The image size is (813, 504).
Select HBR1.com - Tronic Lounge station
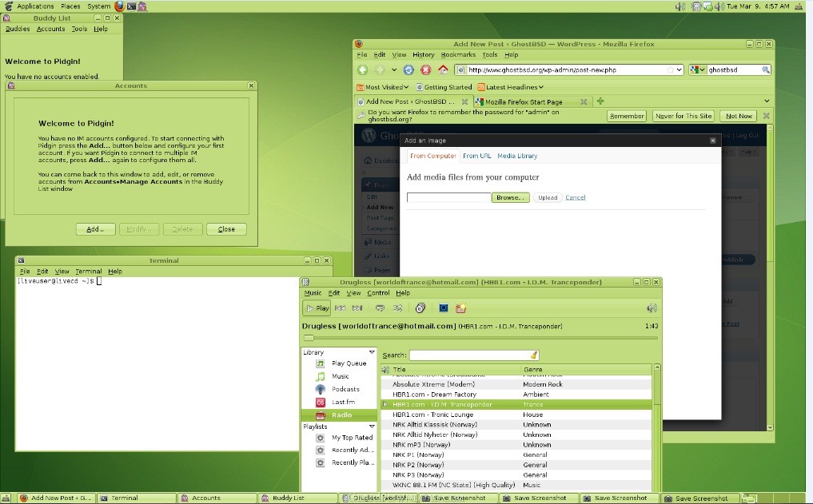pos(516,415)
